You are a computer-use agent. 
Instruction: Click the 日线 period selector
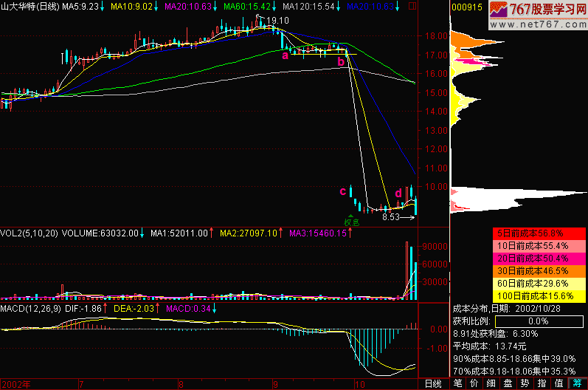coord(433,383)
